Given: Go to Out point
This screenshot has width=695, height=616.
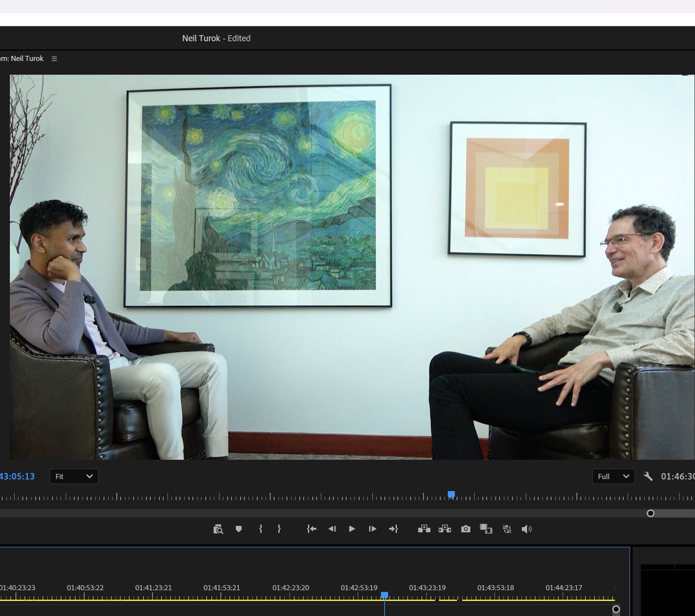Looking at the screenshot, I should click(x=393, y=529).
